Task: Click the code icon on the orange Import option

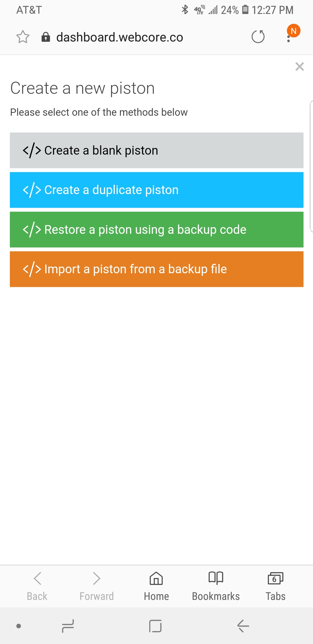Action: tap(32, 269)
